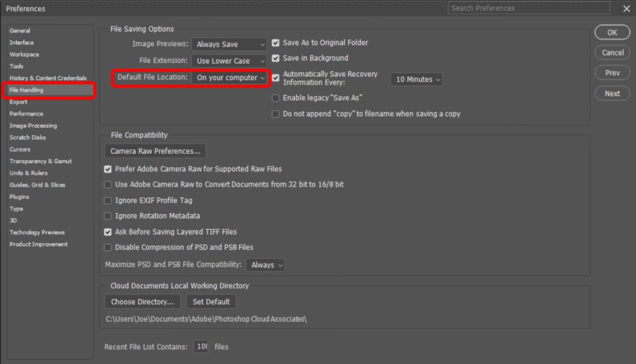Toggle Save As to Original Folder checkbox
The width and height of the screenshot is (636, 364).
pos(276,43)
